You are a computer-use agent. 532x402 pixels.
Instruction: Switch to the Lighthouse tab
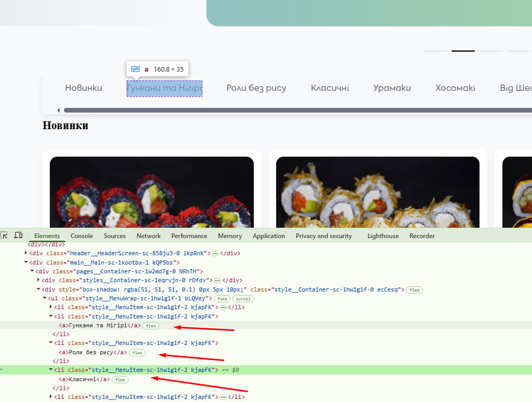[383, 236]
